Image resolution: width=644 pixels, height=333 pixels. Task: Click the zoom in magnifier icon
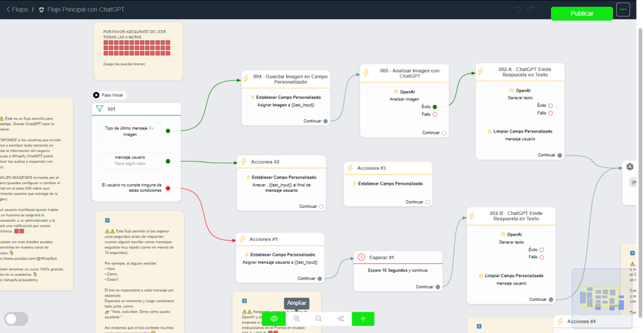(x=297, y=319)
